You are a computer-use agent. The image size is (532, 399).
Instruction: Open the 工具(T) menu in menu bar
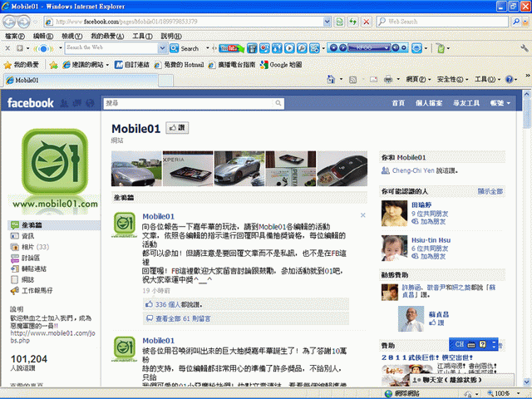tap(142, 36)
